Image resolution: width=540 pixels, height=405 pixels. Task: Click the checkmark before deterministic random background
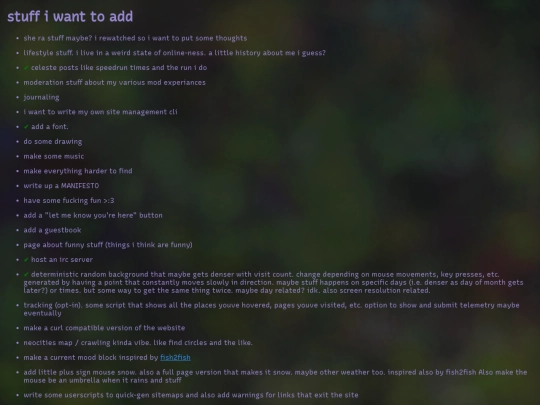pos(26,274)
